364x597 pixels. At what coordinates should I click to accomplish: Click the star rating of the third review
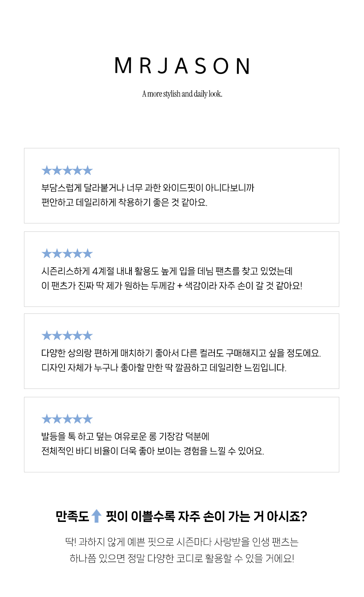[67, 335]
